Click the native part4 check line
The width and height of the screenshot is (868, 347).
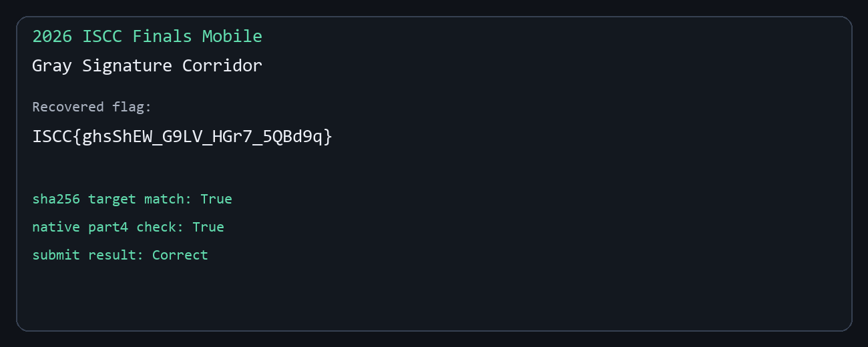(x=128, y=227)
